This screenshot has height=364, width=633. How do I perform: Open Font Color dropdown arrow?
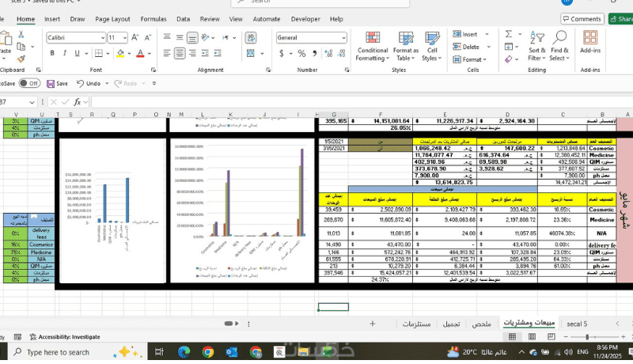tap(150, 53)
